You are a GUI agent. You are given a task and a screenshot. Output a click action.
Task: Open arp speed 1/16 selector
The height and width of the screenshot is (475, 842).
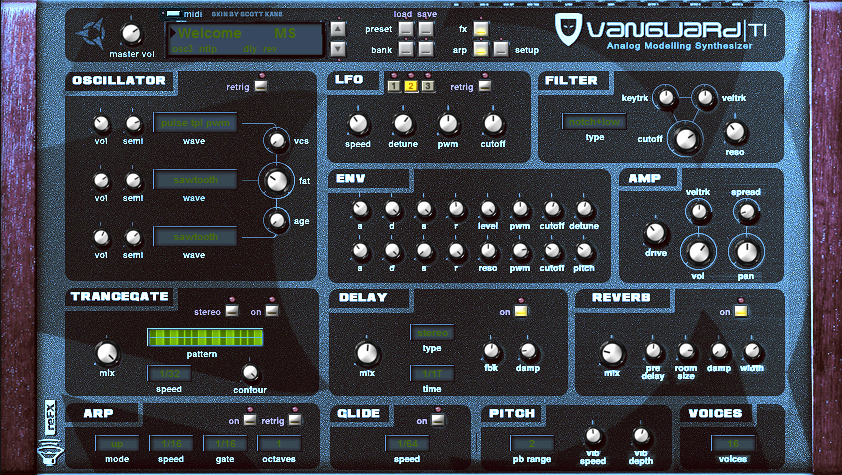point(171,443)
